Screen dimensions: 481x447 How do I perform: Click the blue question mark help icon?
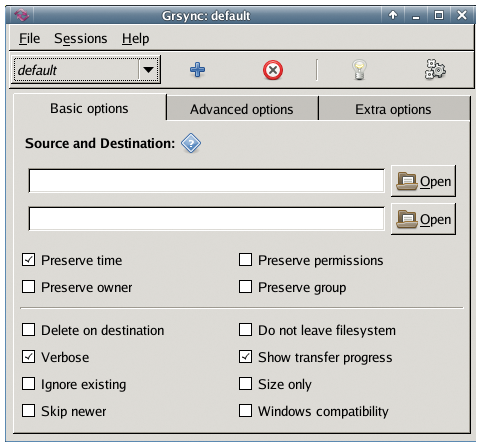pyautogui.click(x=191, y=143)
